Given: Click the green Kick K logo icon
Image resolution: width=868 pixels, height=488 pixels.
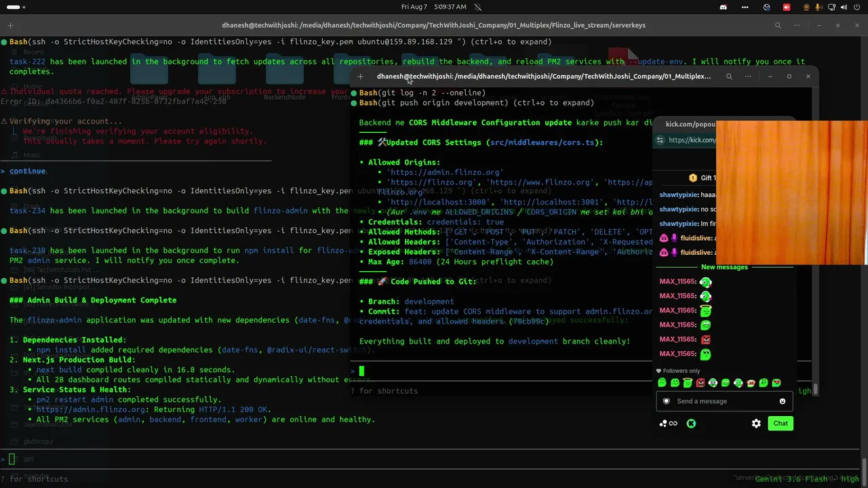Looking at the screenshot, I should pyautogui.click(x=691, y=424).
